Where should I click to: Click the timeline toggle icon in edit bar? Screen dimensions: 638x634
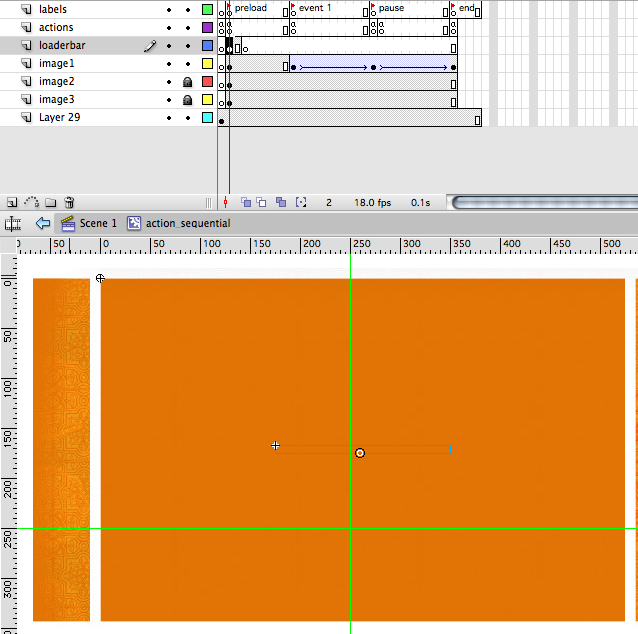coord(13,223)
